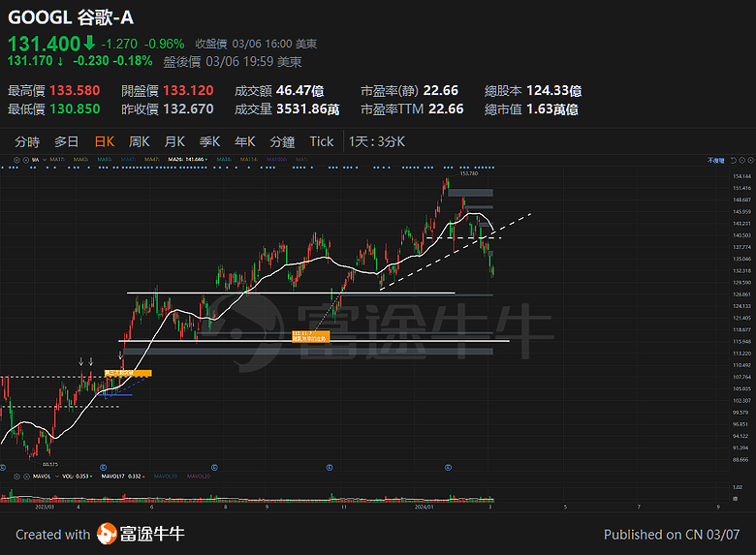
Task: Click the 131.400 closing price
Action: (x=44, y=44)
